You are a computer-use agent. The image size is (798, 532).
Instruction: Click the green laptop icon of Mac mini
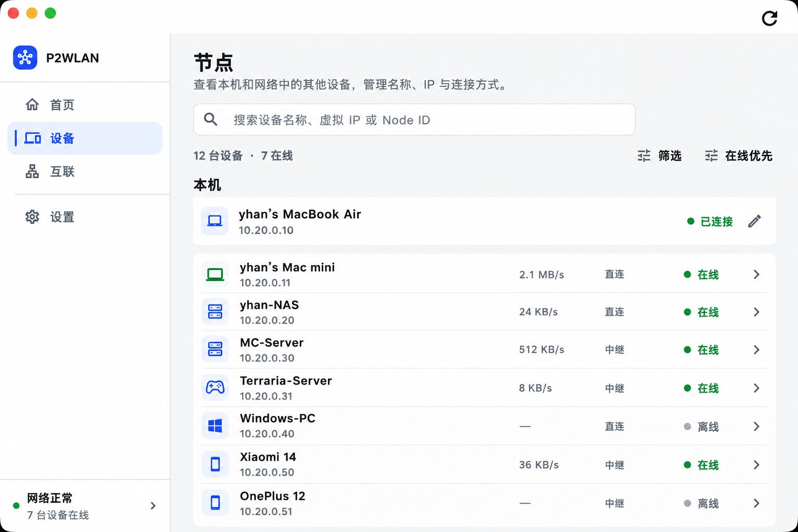click(x=215, y=274)
